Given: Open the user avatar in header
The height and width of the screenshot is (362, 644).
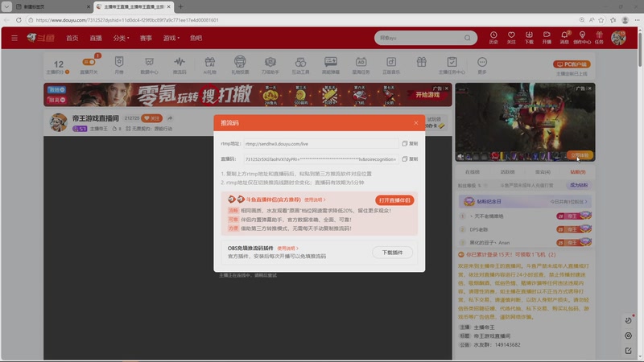Looking at the screenshot, I should (x=618, y=38).
